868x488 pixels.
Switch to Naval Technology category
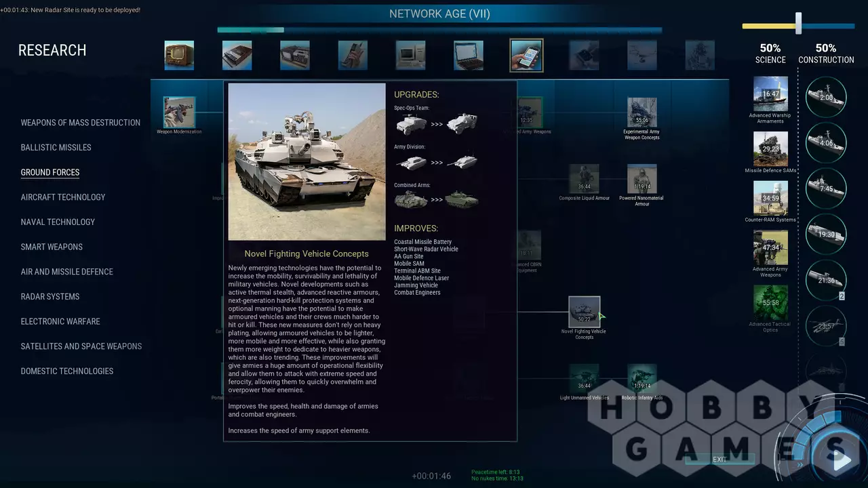(58, 222)
